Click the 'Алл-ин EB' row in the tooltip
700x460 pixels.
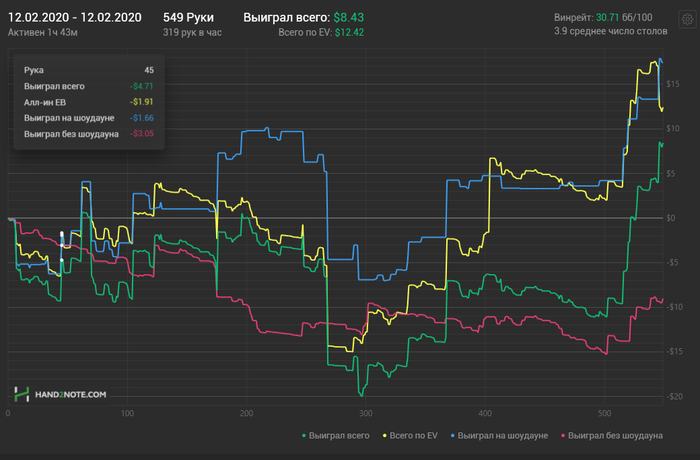pyautogui.click(x=88, y=102)
